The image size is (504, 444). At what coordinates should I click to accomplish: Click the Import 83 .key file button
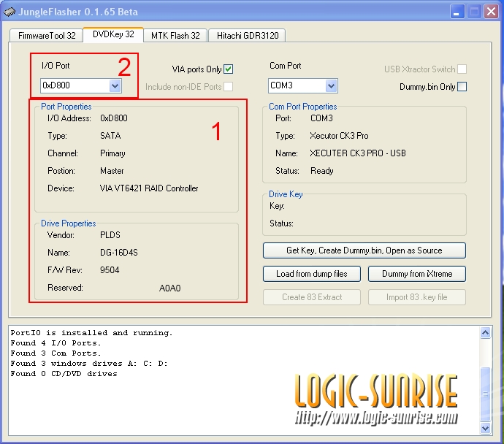coord(417,297)
